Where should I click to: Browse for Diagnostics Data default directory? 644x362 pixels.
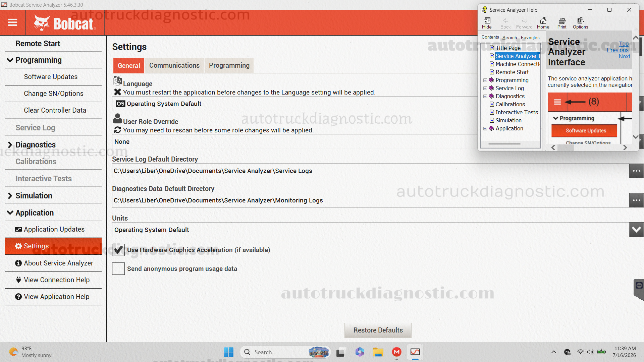pos(636,200)
